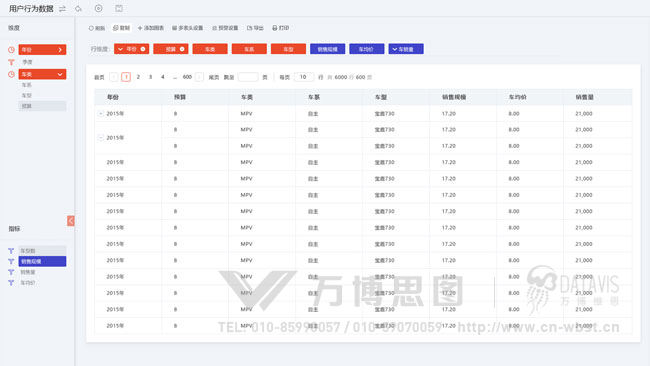The width and height of the screenshot is (650, 366).
Task: Go to page 3 in pagination
Action: pyautogui.click(x=150, y=77)
